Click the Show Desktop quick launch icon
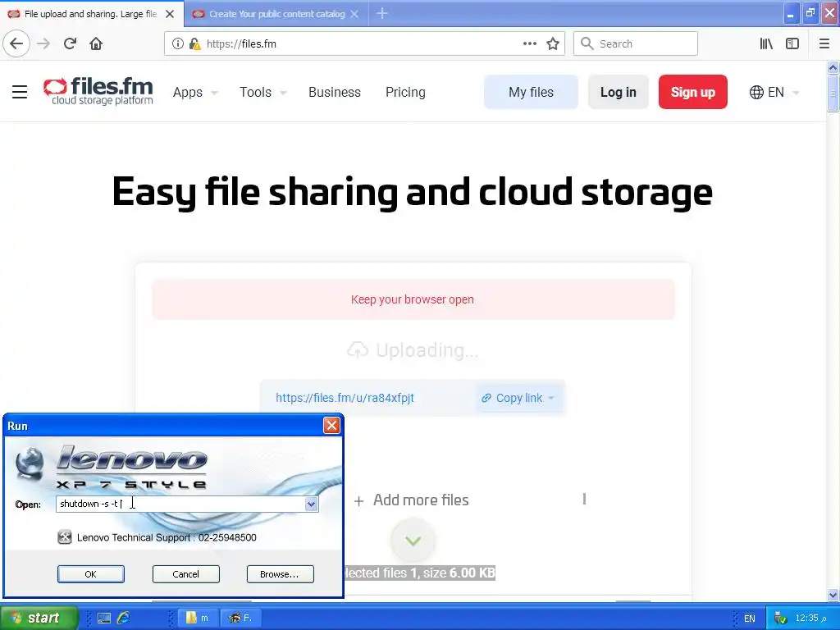 [x=104, y=619]
